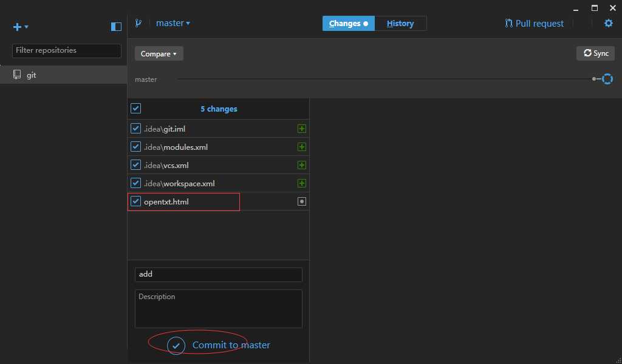622x364 pixels.
Task: Click the commit summary field containing add
Action: pos(219,274)
